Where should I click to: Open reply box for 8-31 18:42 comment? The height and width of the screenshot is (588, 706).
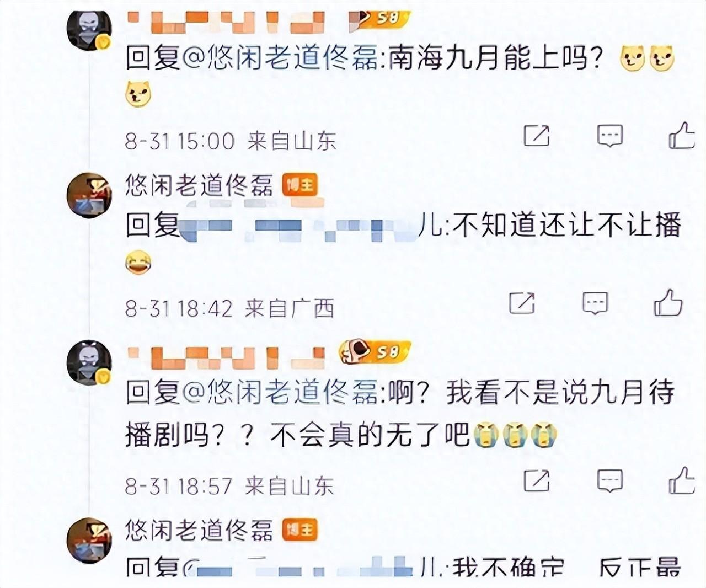[x=595, y=303]
